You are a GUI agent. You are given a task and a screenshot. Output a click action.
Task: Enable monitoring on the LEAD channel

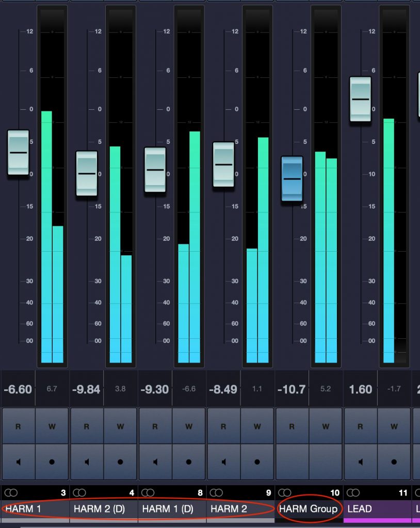360,460
